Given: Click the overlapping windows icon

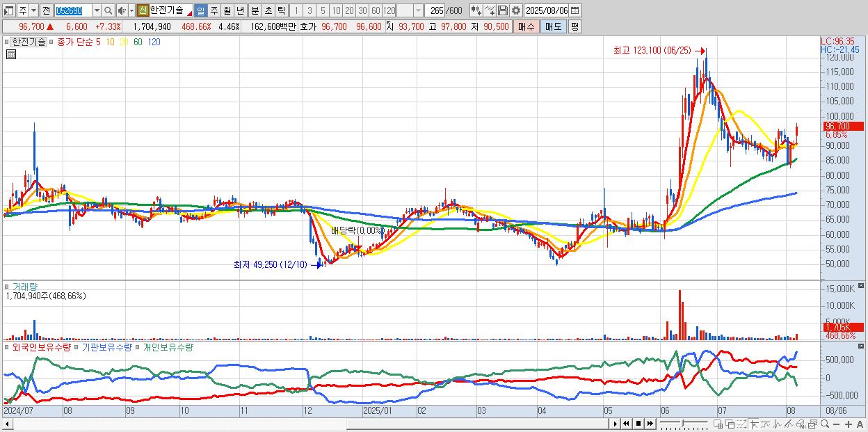Looking at the screenshot, I should point(730,424).
